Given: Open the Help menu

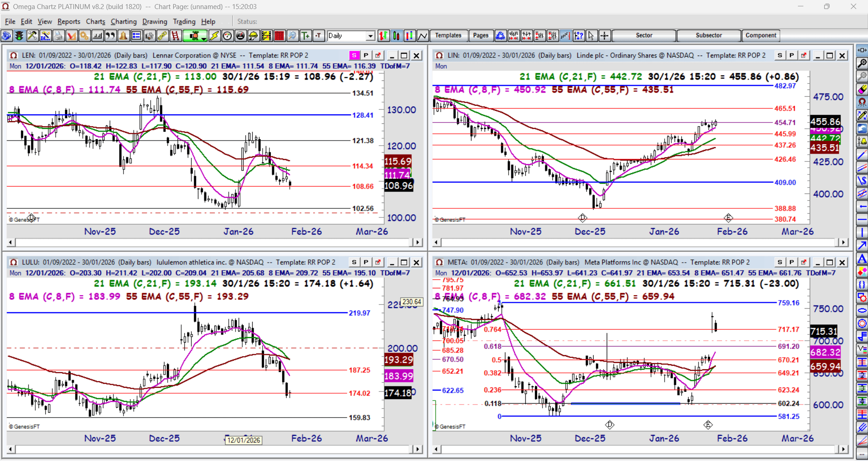Looking at the screenshot, I should [208, 21].
